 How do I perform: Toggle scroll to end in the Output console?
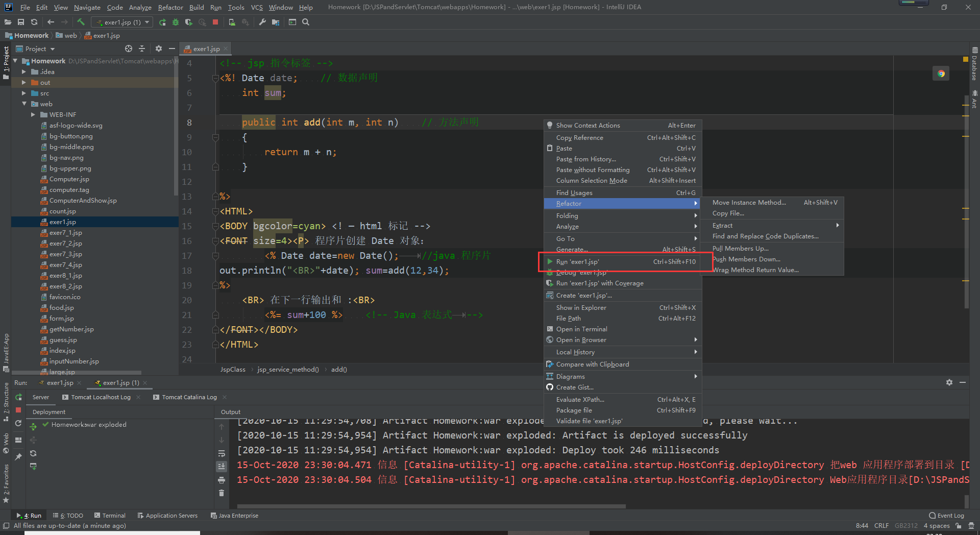[222, 466]
